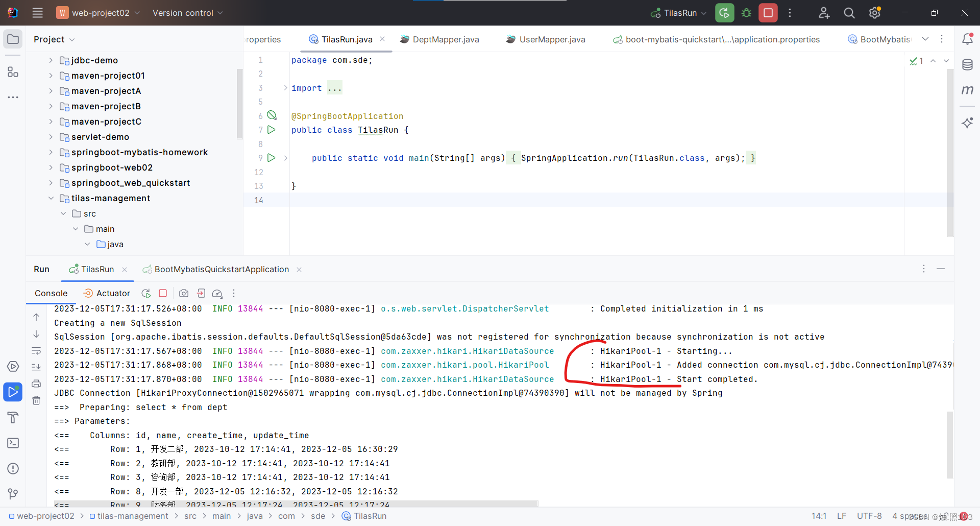This screenshot has width=980, height=526.
Task: Open Notifications bell panel
Action: coord(967,39)
